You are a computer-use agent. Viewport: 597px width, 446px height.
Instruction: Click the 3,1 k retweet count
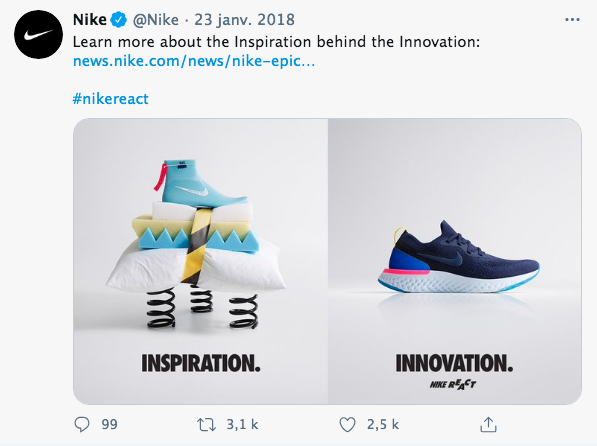[242, 424]
